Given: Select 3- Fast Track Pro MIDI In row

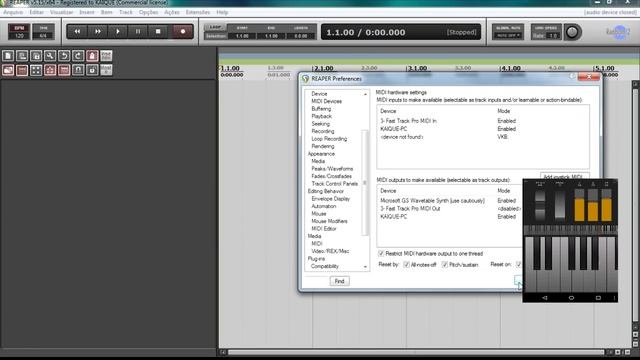Looking at the screenshot, I should coord(483,121).
